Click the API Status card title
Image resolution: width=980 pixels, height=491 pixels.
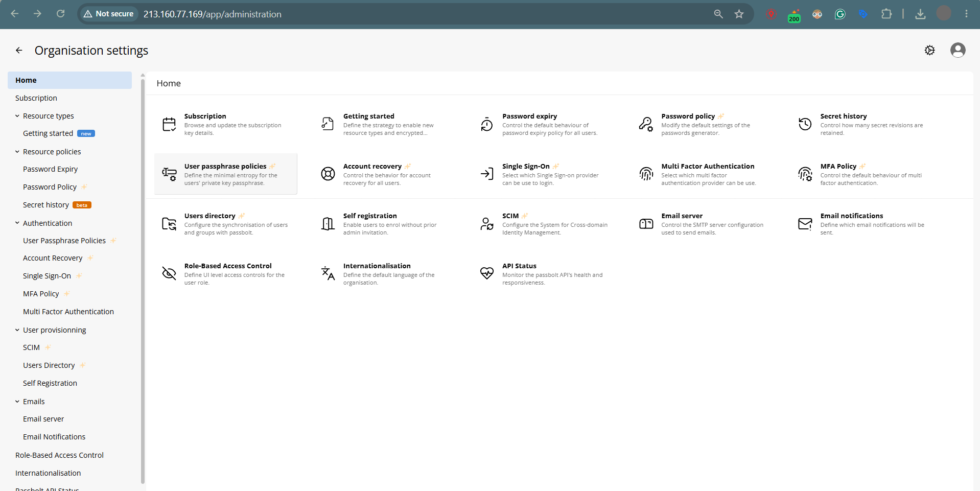(x=519, y=266)
